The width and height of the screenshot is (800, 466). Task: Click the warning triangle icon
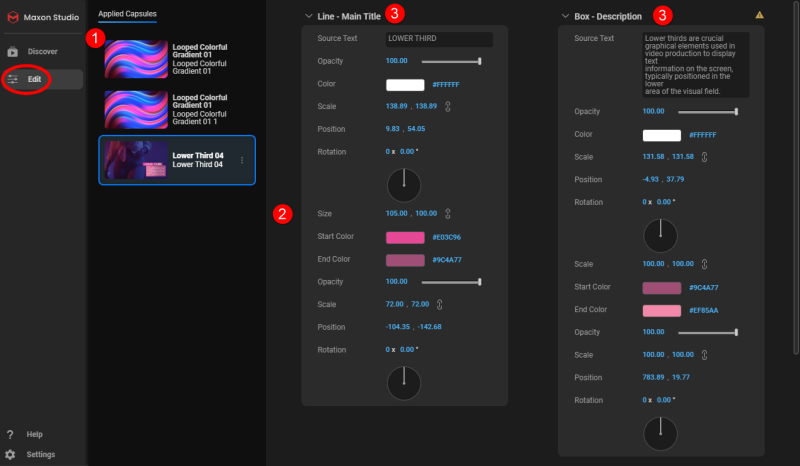coord(759,15)
